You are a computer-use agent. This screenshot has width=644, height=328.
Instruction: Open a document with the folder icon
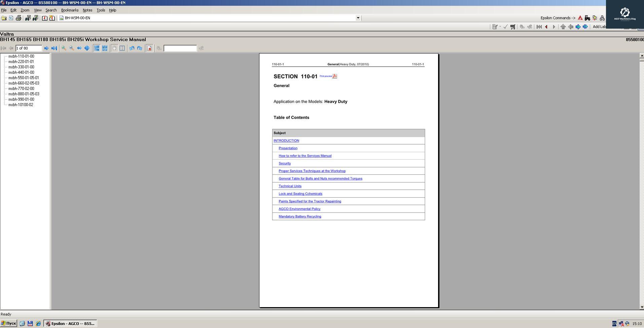[x=4, y=18]
